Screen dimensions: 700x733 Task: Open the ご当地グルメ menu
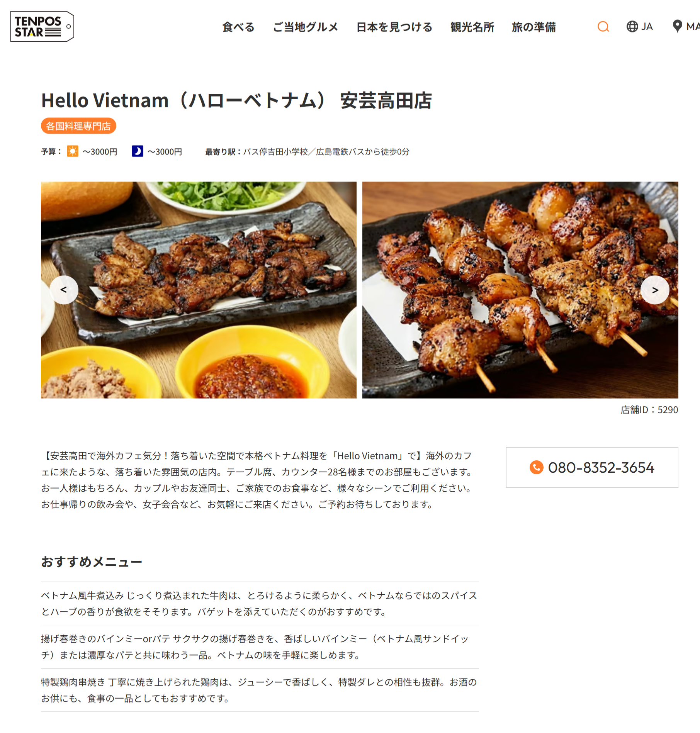[305, 27]
